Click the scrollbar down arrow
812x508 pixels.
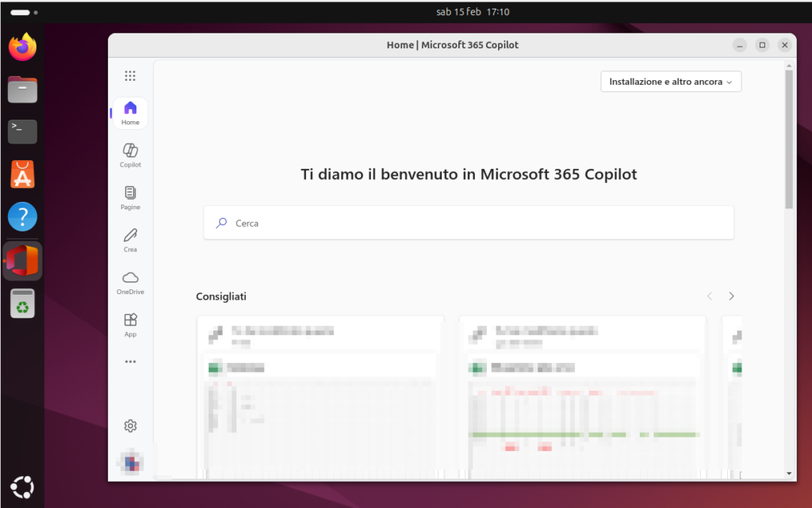point(789,473)
